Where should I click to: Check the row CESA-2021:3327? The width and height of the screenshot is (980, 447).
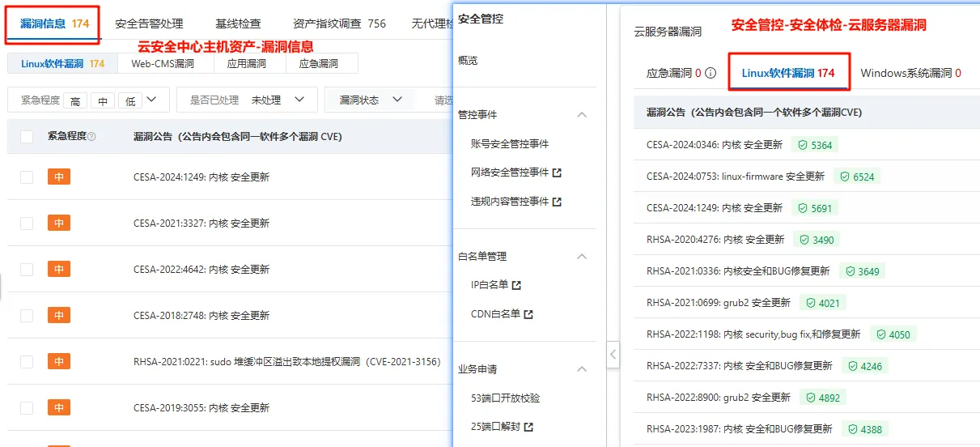27,223
